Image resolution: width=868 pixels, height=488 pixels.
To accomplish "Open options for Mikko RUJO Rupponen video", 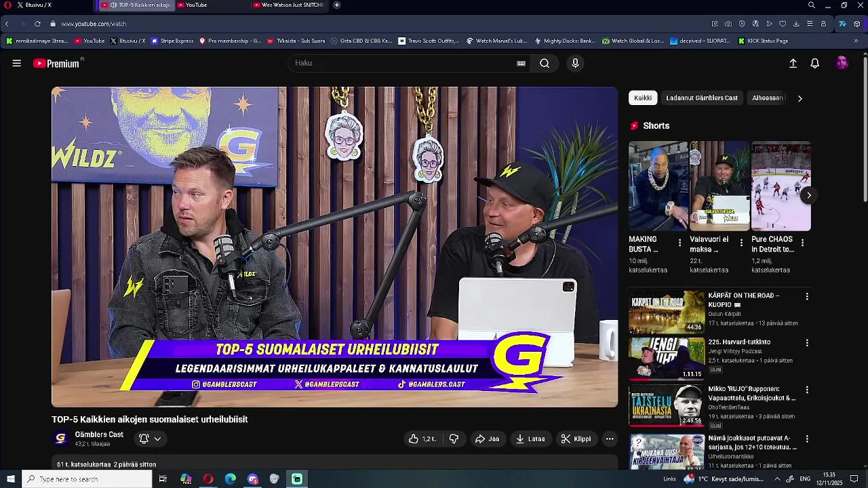I will (x=807, y=390).
